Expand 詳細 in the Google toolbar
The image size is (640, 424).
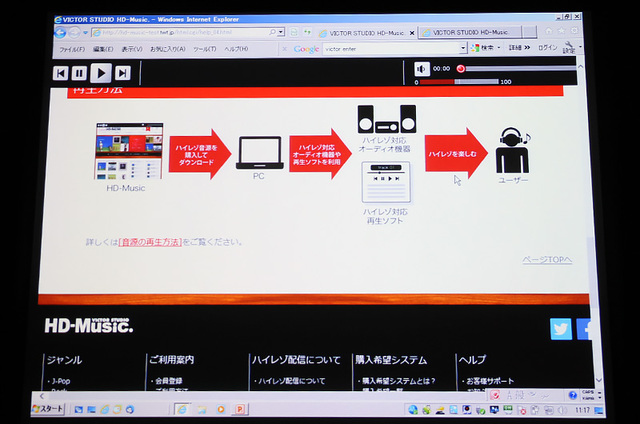tap(519, 48)
